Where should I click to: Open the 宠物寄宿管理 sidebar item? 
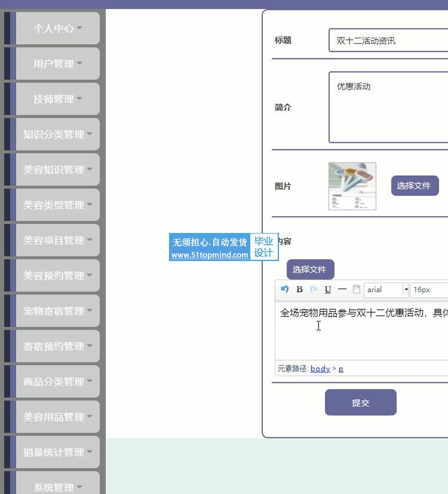tap(58, 311)
